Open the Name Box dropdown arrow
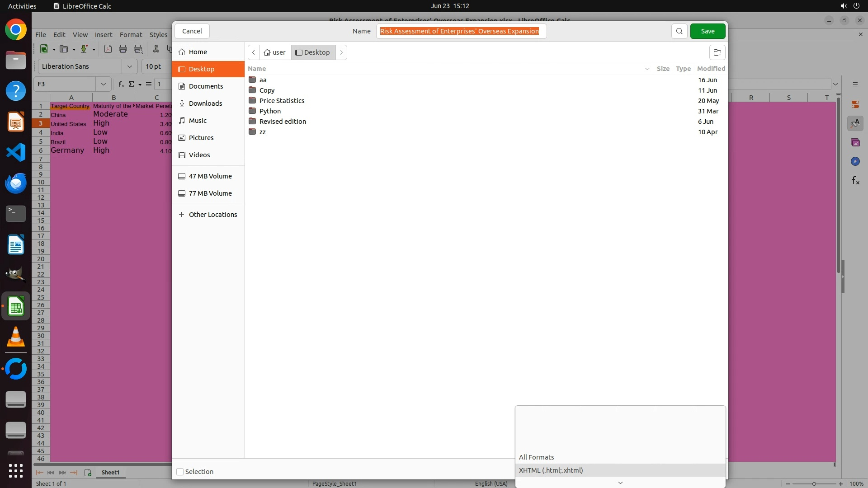The width and height of the screenshot is (868, 488). click(104, 84)
